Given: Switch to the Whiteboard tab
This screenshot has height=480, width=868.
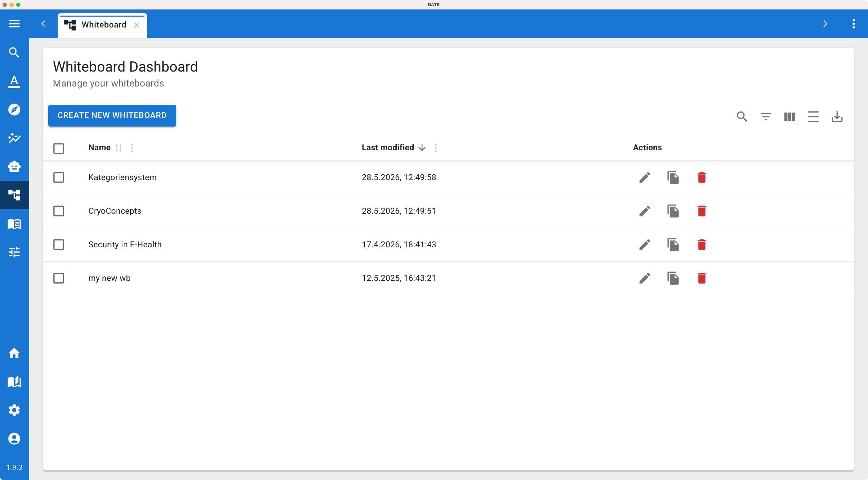Looking at the screenshot, I should click(x=102, y=25).
